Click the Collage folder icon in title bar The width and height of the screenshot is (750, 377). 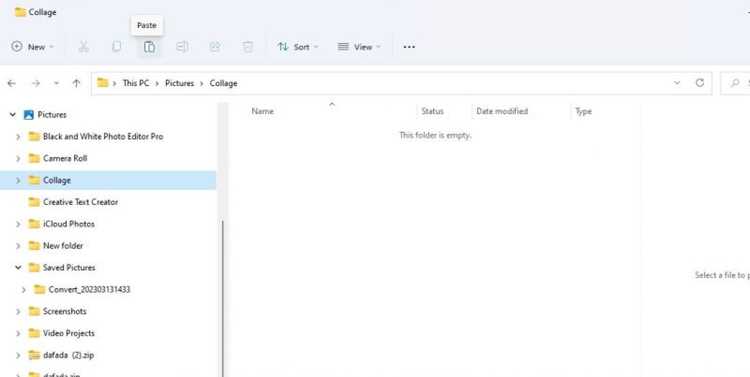20,12
